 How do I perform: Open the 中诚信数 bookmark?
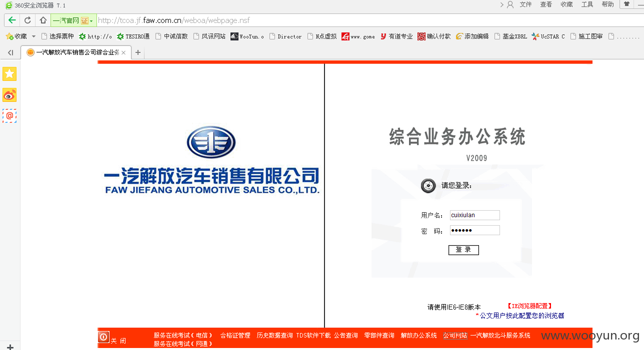(x=171, y=36)
